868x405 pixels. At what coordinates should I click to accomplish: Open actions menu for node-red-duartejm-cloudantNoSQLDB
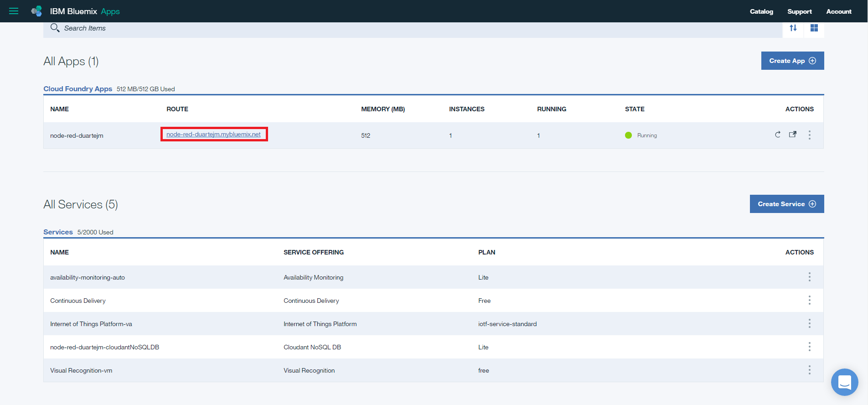point(810,347)
